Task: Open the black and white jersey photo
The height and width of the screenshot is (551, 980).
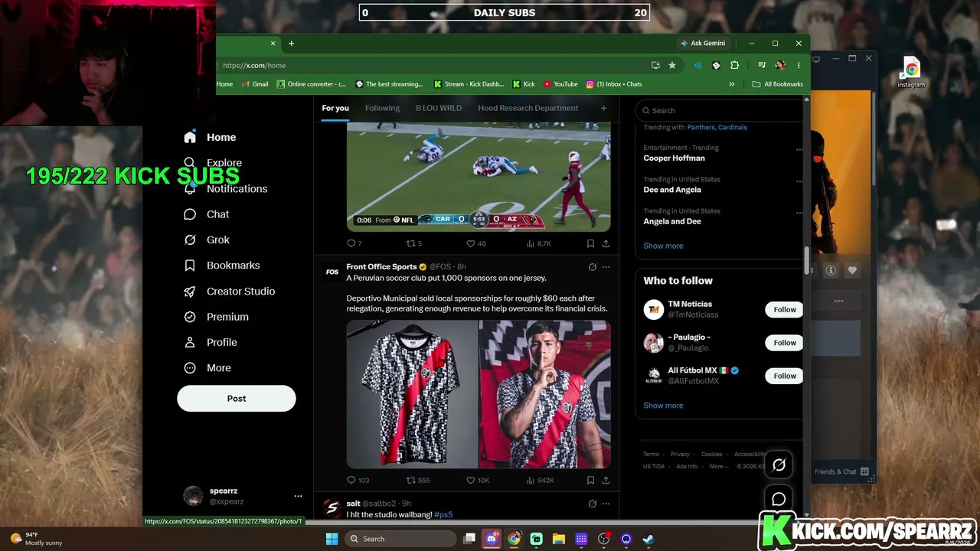Action: click(x=413, y=394)
